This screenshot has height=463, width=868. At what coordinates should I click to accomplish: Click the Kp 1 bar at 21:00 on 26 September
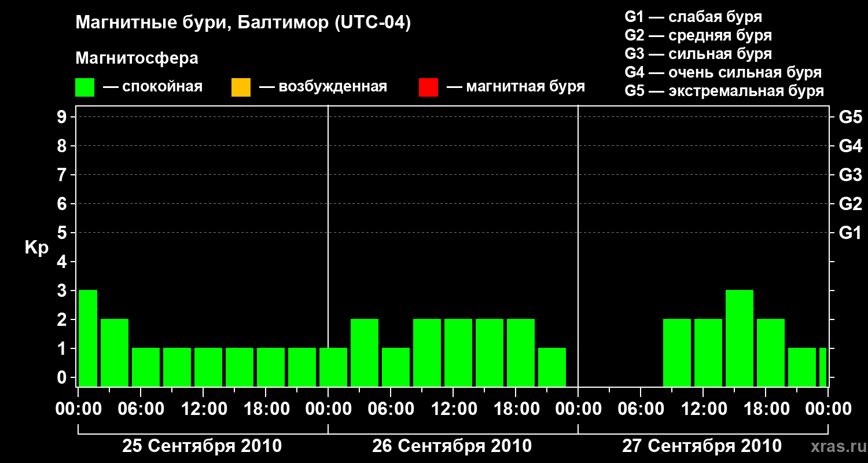(552, 367)
